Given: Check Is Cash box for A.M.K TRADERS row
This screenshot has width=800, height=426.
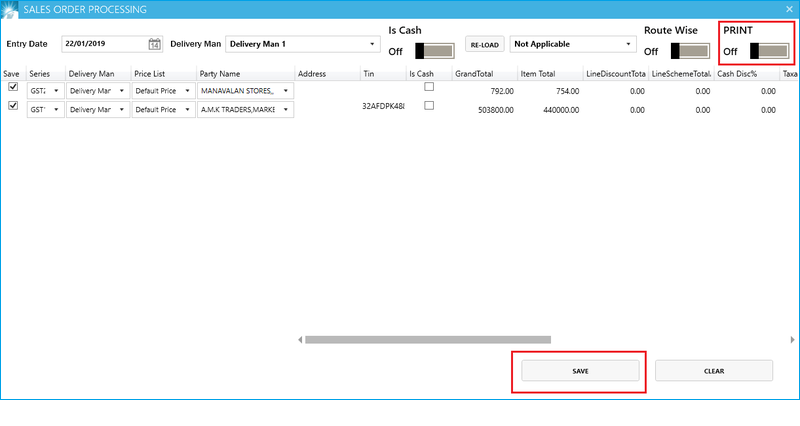Looking at the screenshot, I should tap(429, 106).
